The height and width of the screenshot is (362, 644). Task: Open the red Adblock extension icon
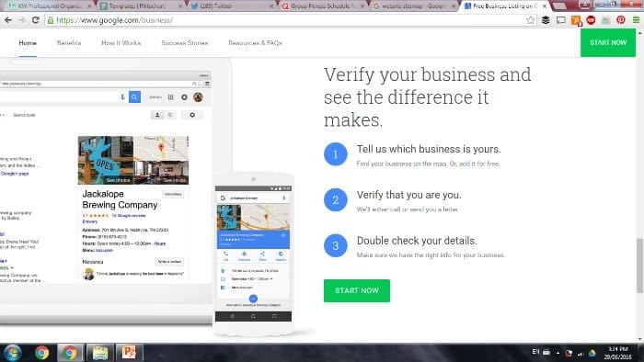coord(591,20)
